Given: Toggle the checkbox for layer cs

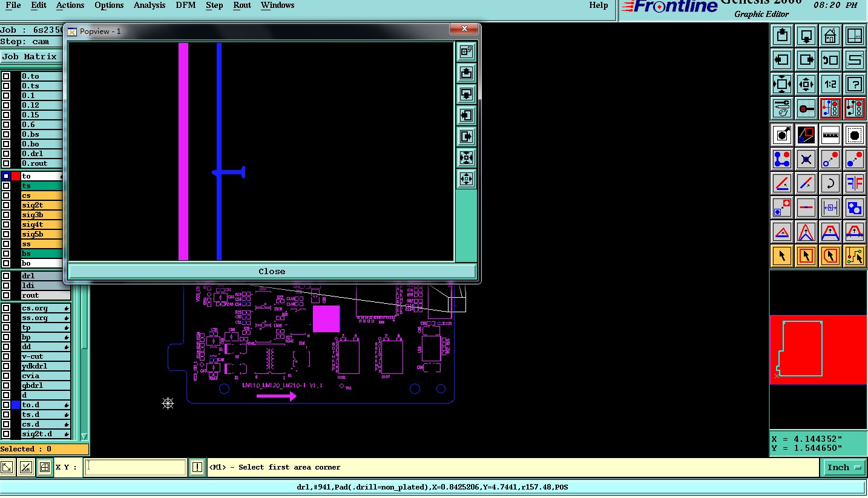Looking at the screenshot, I should click(x=6, y=195).
